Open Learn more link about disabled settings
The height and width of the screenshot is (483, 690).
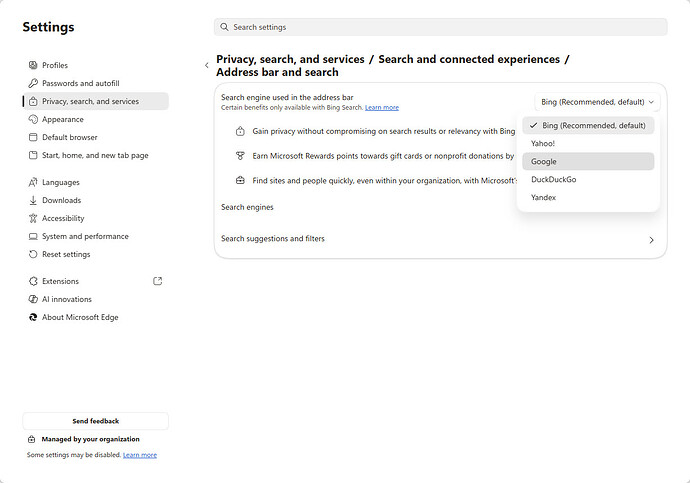pos(140,455)
